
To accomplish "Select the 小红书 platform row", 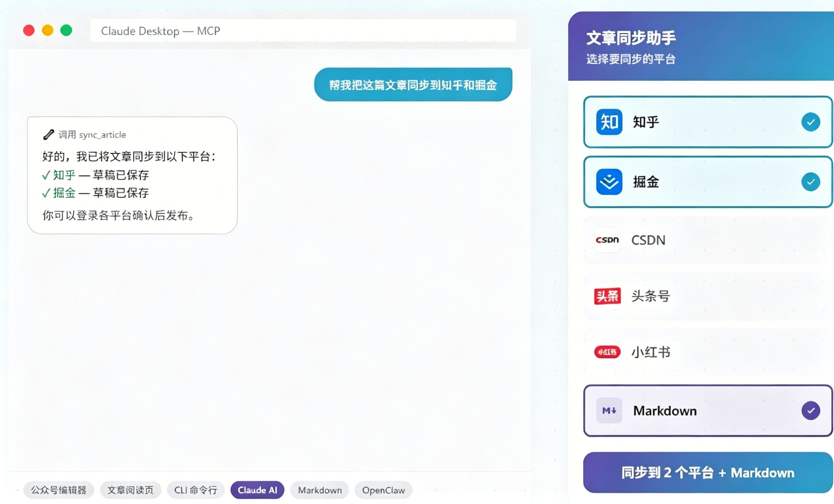I will tap(708, 352).
